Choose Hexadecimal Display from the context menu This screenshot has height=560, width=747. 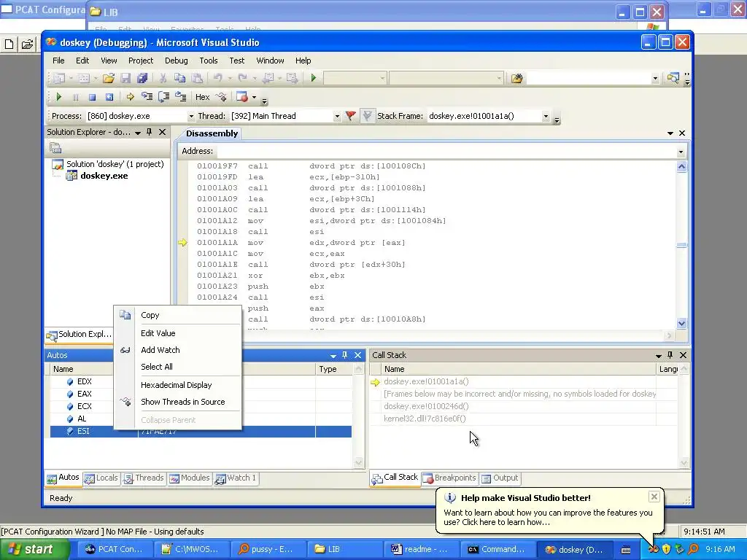[177, 385]
